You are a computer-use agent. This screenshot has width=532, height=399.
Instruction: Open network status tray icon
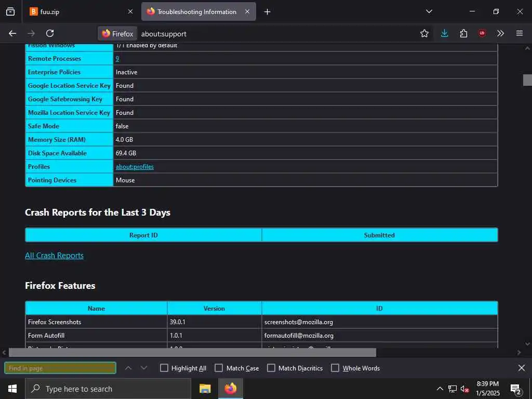(453, 389)
